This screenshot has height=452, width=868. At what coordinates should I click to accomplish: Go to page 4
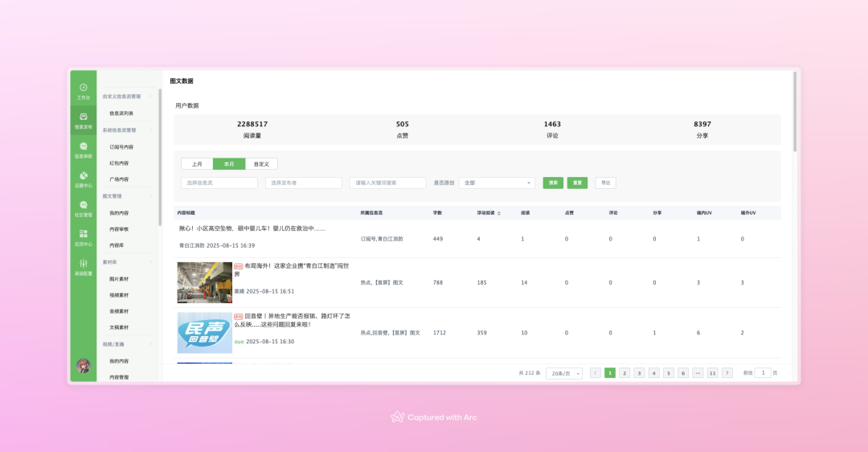pos(653,373)
